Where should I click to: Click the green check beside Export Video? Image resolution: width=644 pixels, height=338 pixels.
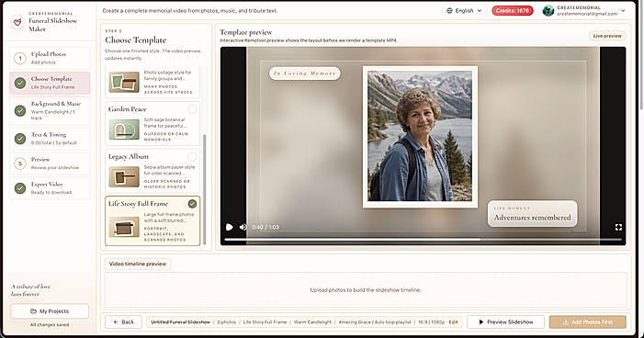[x=20, y=188]
